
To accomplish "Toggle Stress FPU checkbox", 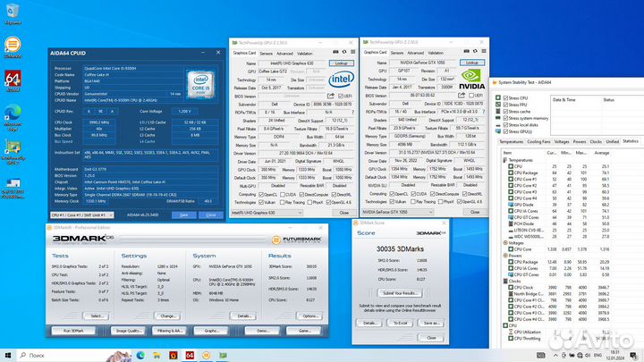I will click(505, 105).
